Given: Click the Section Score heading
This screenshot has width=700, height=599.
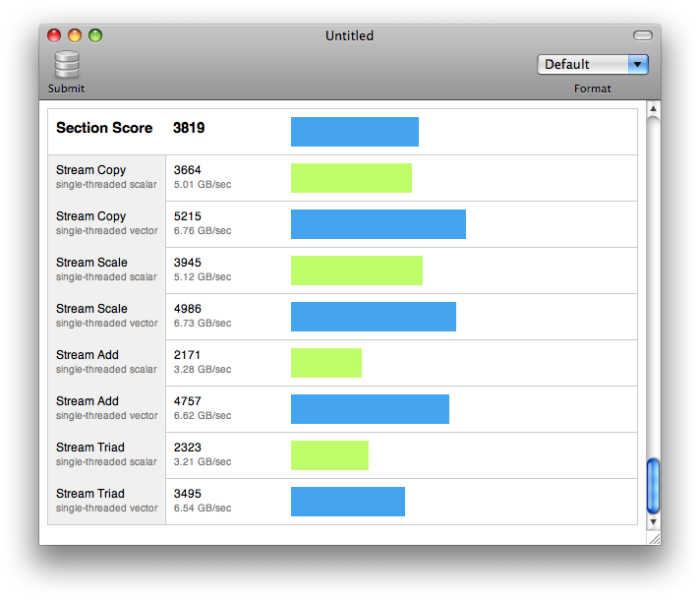Looking at the screenshot, I should click(x=104, y=128).
